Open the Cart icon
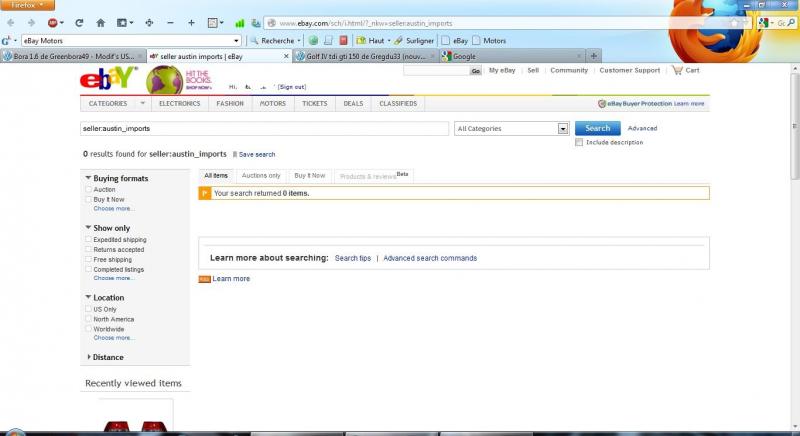 [x=677, y=70]
